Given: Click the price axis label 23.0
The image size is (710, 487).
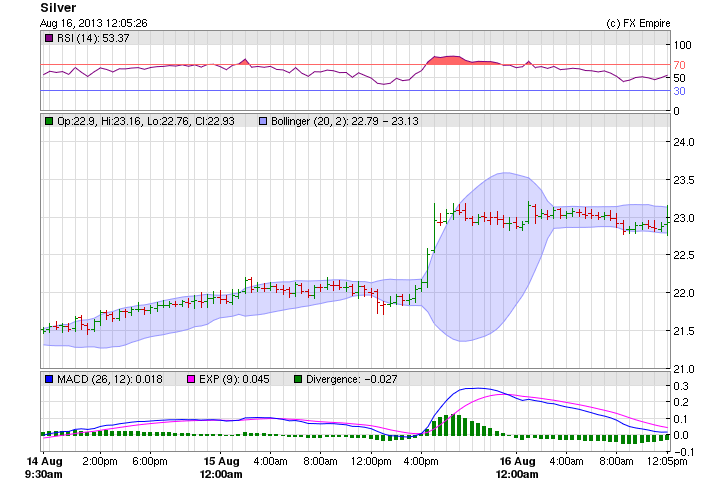Looking at the screenshot, I should tap(684, 218).
